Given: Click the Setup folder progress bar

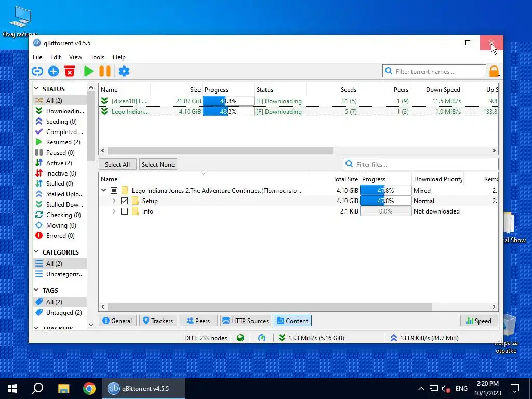Looking at the screenshot, I should click(386, 201).
